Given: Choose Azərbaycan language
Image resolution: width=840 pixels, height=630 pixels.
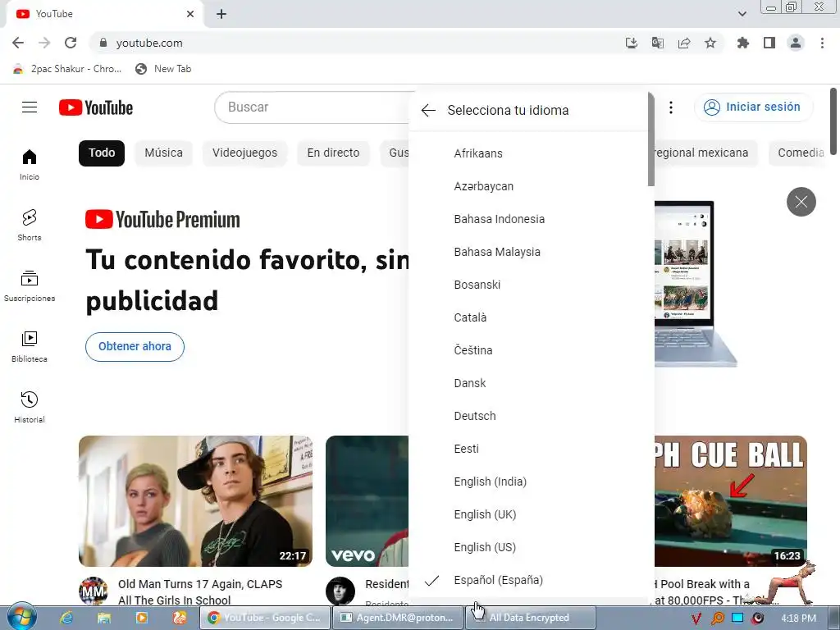Looking at the screenshot, I should point(528,186).
